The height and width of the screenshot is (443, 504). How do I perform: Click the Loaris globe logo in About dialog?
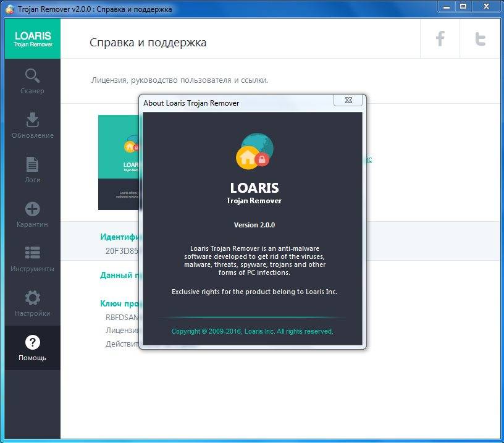point(254,151)
